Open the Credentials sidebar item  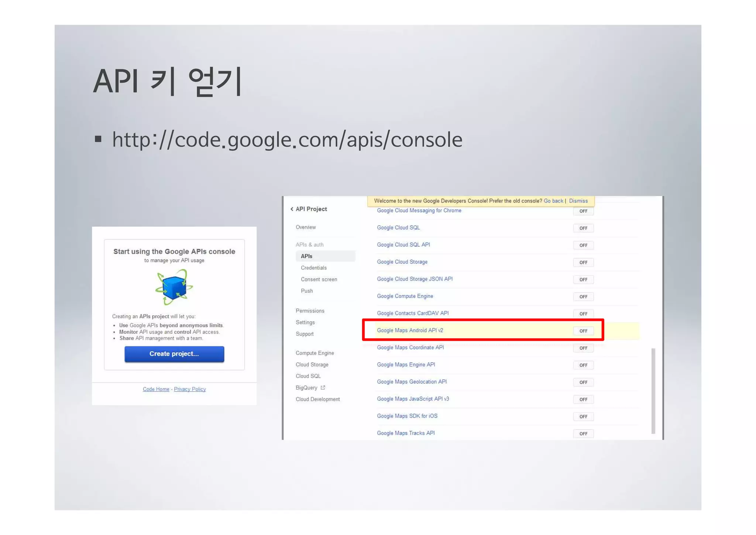314,268
